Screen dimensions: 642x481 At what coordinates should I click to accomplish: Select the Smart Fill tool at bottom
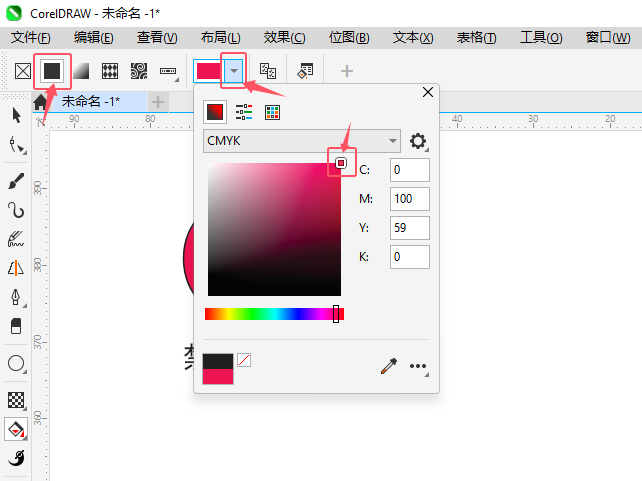[16, 458]
